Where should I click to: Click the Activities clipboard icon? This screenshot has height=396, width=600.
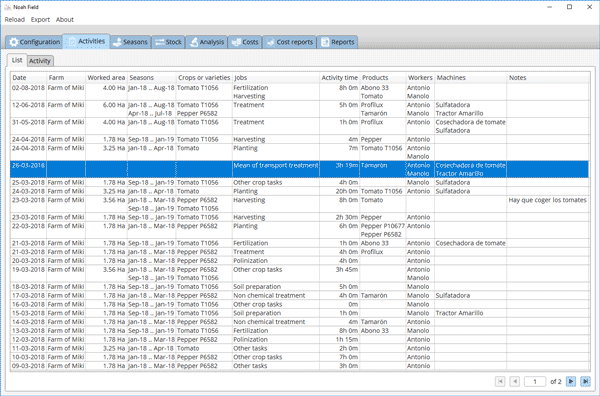(x=72, y=41)
